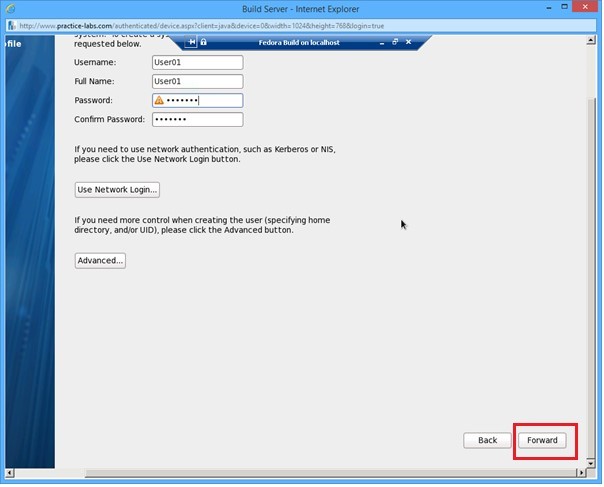Viewport: 604px width, 487px height.
Task: Click the pin icon on Fedora Build toolbar
Action: click(x=191, y=42)
